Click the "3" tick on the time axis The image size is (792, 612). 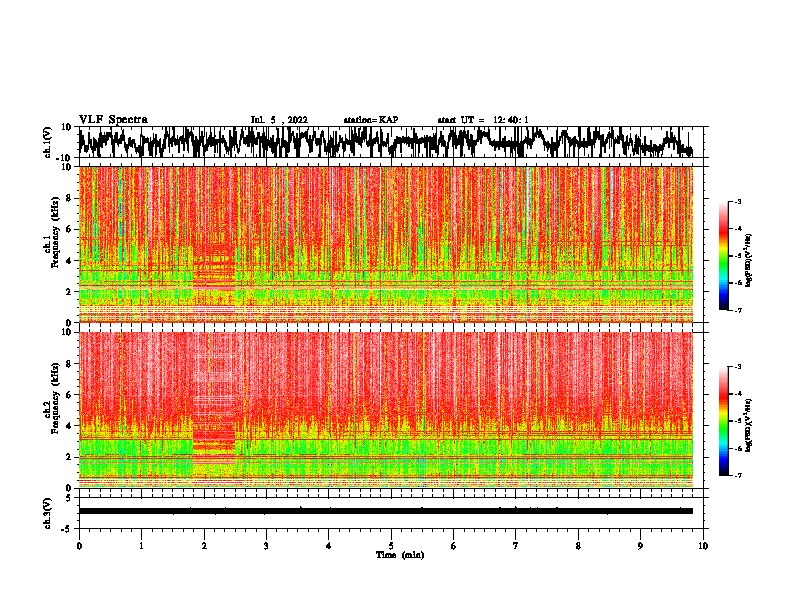[x=266, y=546]
